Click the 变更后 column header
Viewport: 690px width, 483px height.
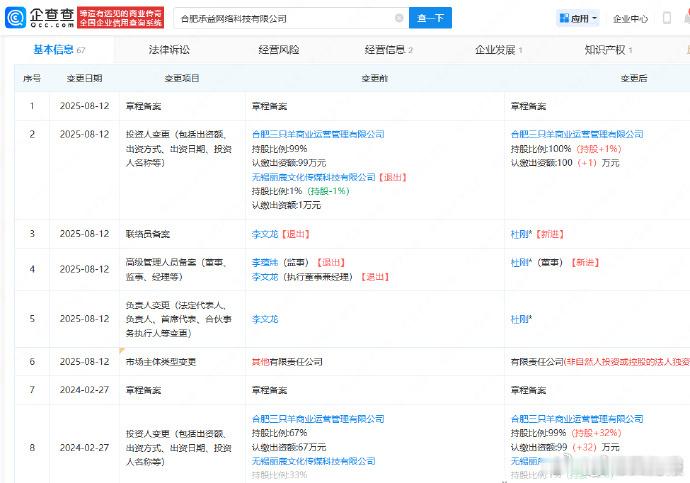[x=634, y=78]
